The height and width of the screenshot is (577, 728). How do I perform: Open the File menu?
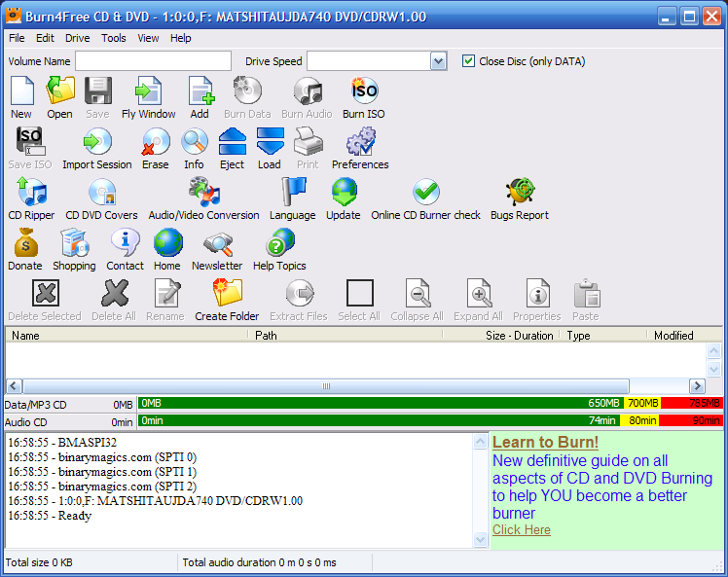click(17, 38)
